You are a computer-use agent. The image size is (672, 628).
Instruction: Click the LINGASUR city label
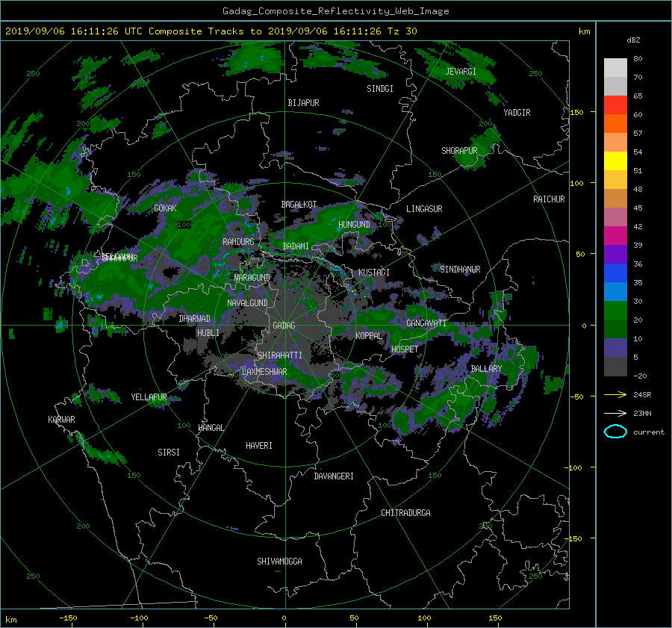[x=424, y=209]
